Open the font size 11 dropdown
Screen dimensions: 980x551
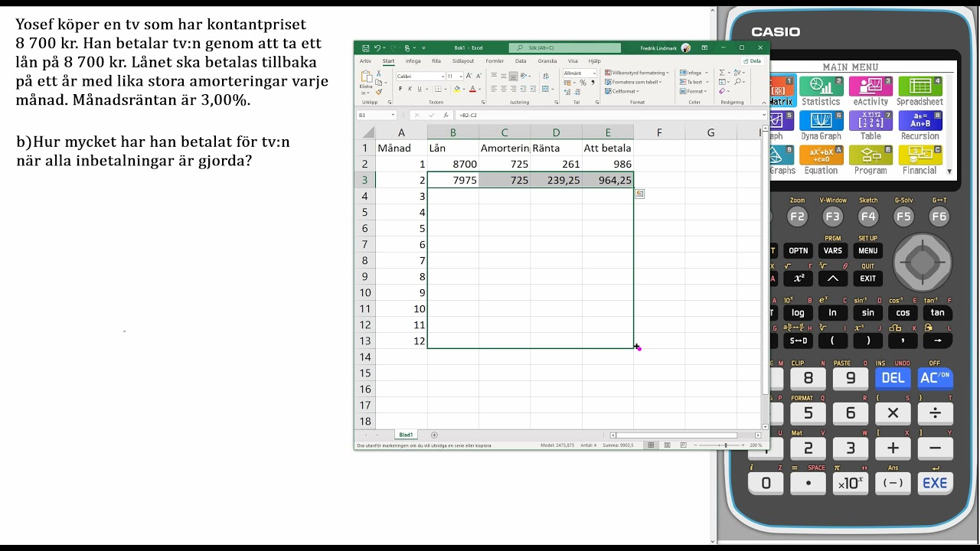click(x=461, y=77)
